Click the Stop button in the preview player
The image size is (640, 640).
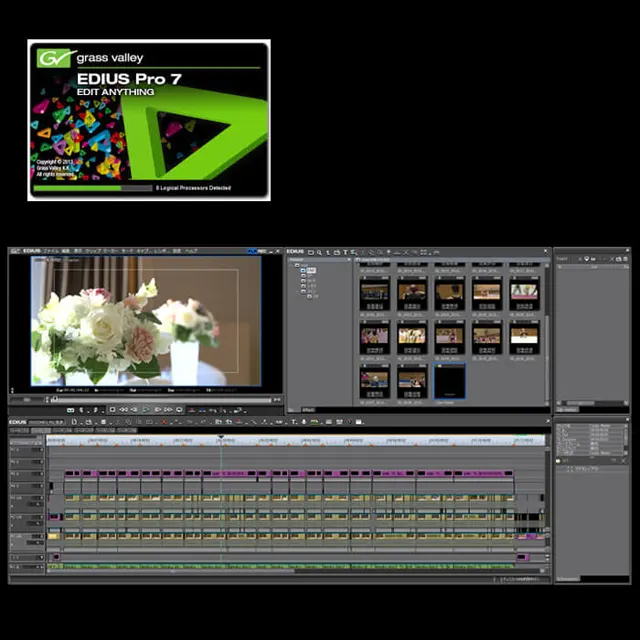[x=112, y=409]
